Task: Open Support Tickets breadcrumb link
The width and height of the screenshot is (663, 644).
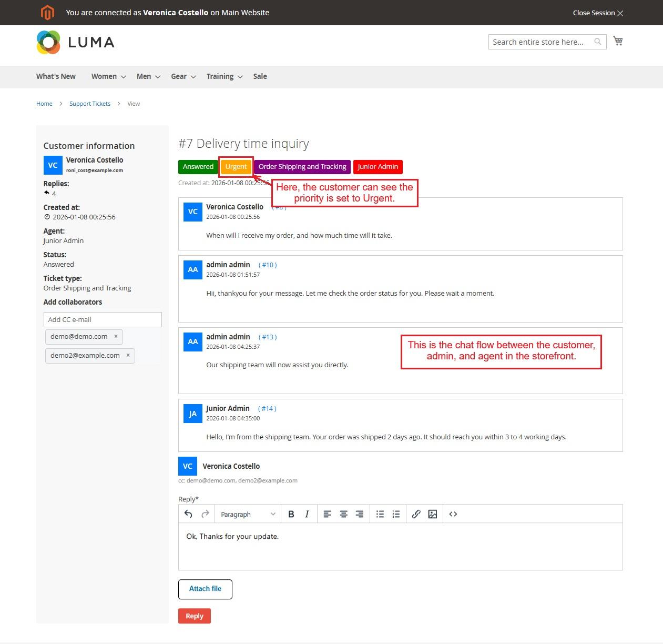Action: pos(90,104)
